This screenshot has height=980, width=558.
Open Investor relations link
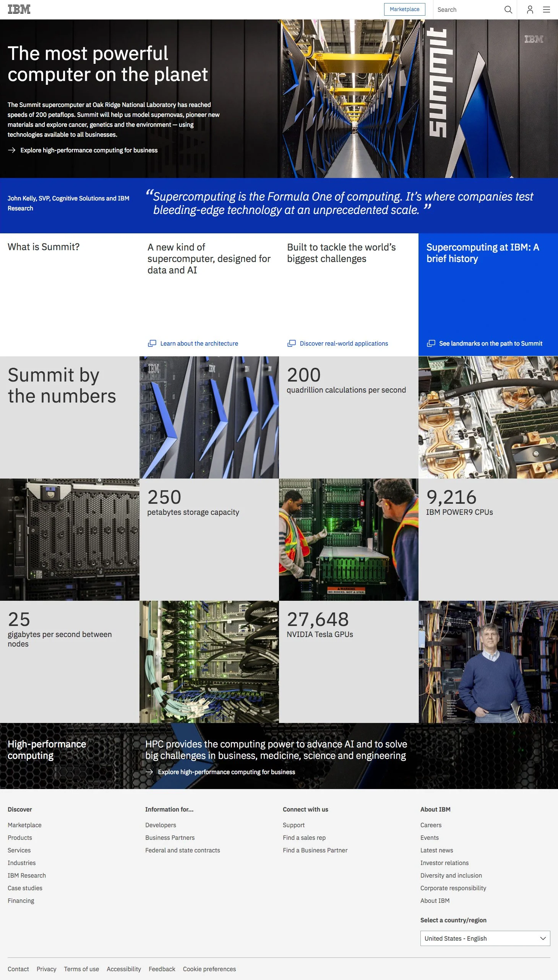pyautogui.click(x=444, y=863)
